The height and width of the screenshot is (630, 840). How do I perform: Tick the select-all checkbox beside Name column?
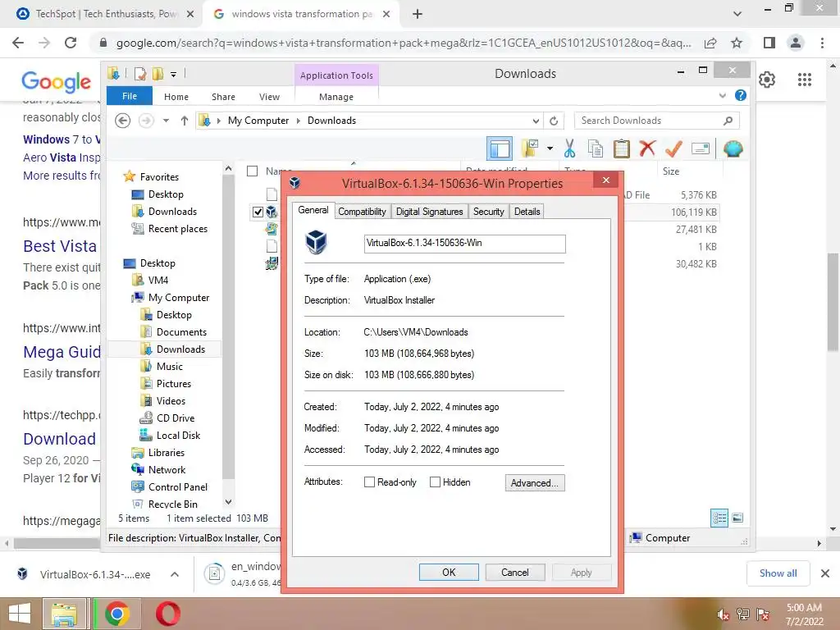pos(252,171)
